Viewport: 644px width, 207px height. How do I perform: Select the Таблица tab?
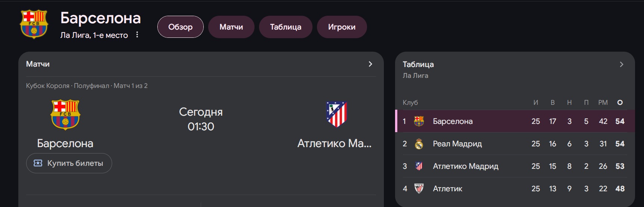pos(286,27)
